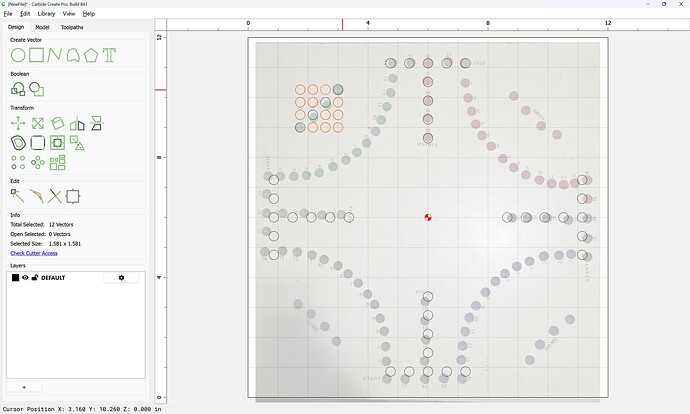Open the View menu
Image resolution: width=690 pixels, height=414 pixels.
pos(69,14)
